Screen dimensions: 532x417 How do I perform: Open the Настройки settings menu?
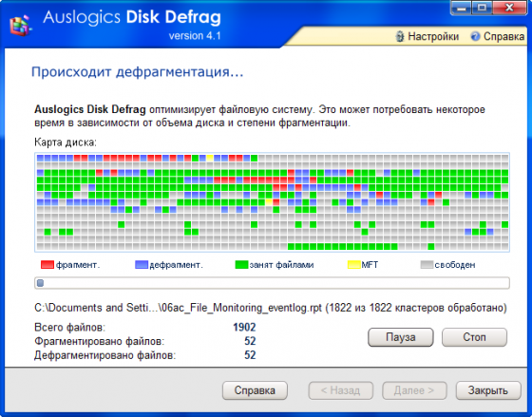433,36
